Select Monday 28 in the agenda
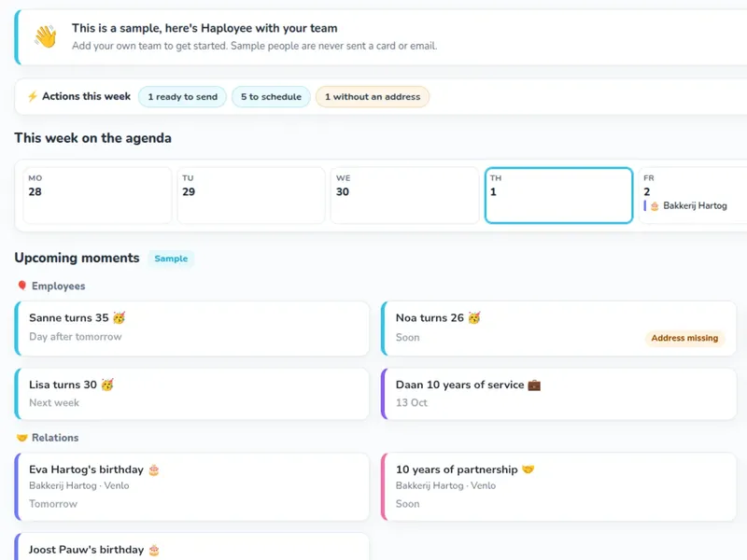The height and width of the screenshot is (560, 747). (x=97, y=195)
